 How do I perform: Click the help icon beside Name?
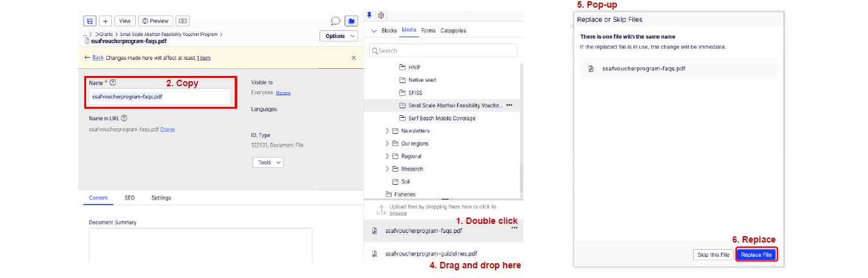(113, 82)
